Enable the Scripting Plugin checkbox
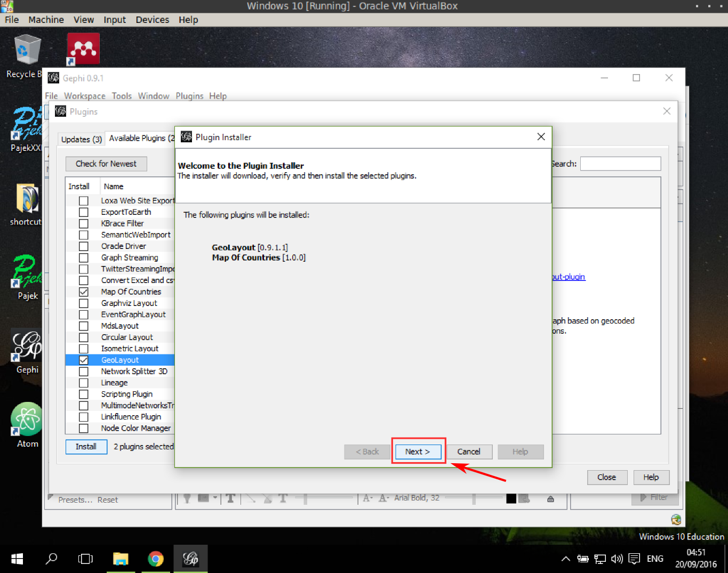728x573 pixels. (x=84, y=394)
